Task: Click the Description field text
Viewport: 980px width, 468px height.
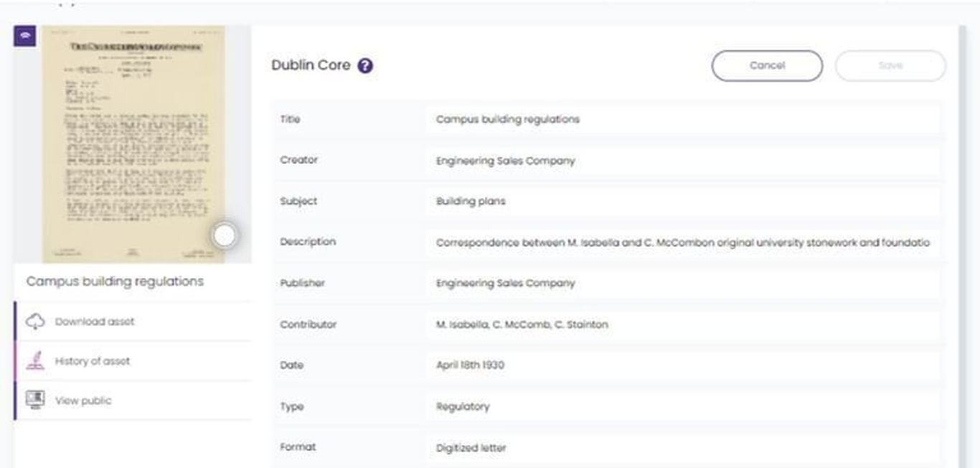Action: pyautogui.click(x=682, y=243)
